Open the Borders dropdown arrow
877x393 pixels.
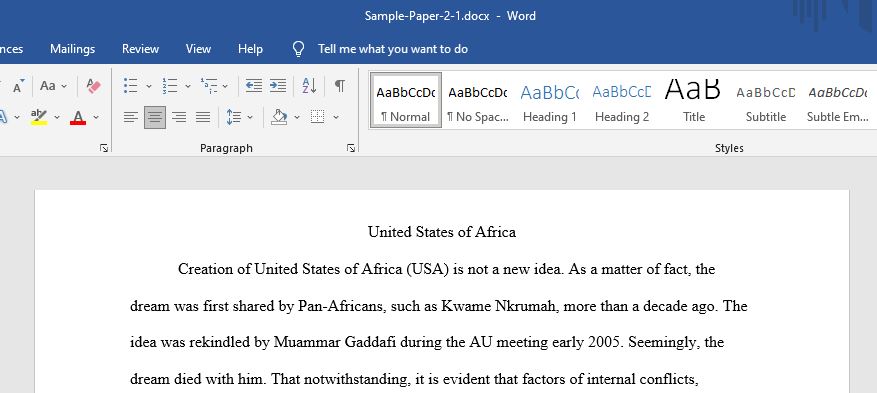336,117
